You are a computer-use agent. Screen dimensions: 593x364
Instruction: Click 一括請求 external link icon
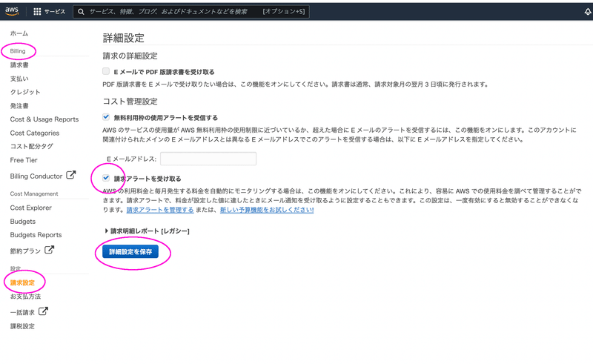43,311
